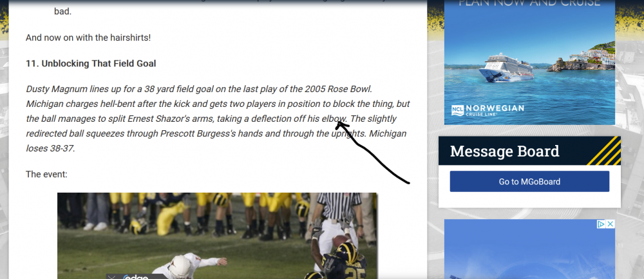644x279 pixels.
Task: Click the yellow diagonal stripes on Message Board header
Action: (605, 151)
